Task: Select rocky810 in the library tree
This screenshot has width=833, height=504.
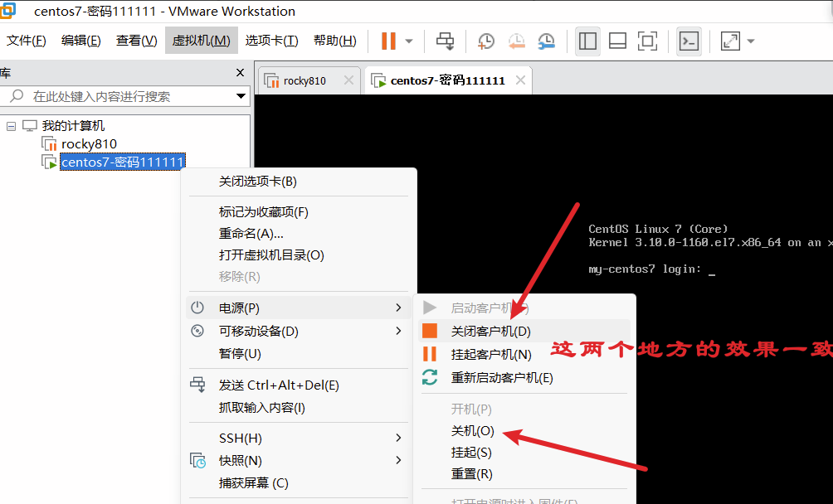Action: coord(89,143)
